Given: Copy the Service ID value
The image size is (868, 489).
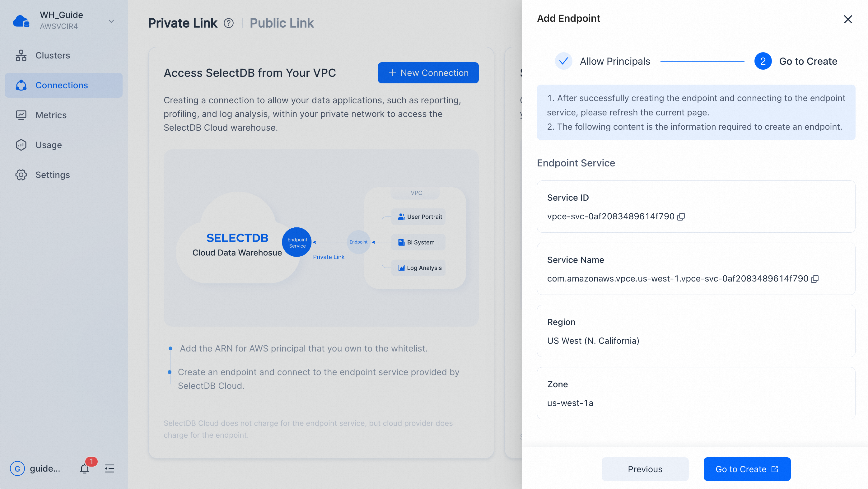Looking at the screenshot, I should [681, 217].
